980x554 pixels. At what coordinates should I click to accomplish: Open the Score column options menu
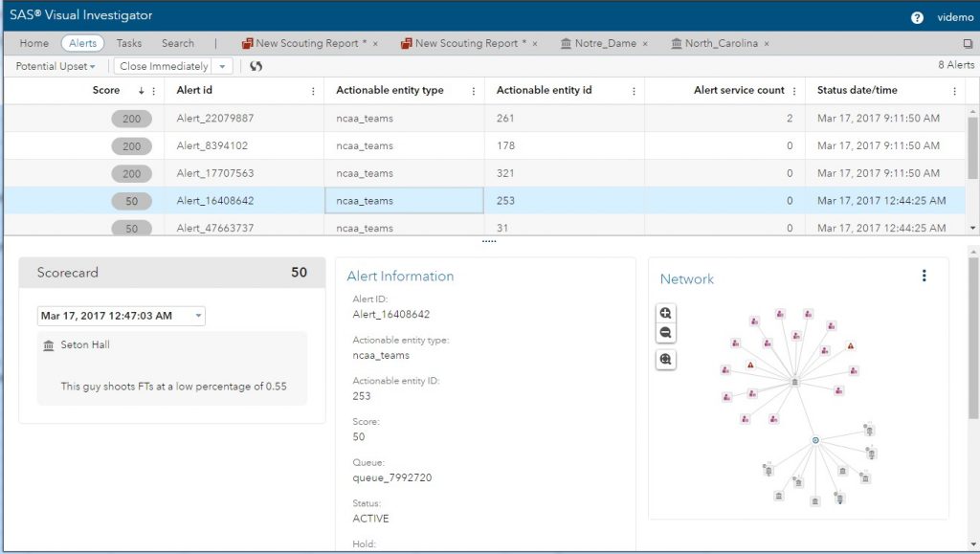(x=153, y=91)
